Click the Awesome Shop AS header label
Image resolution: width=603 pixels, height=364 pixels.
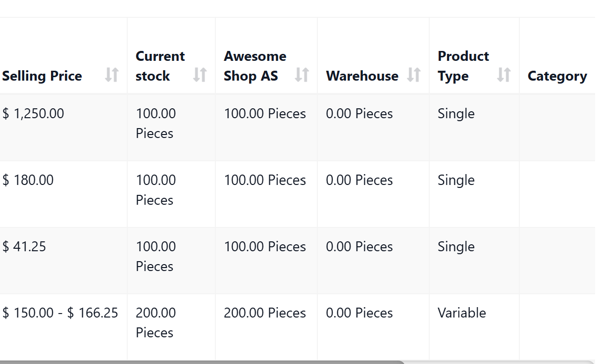(x=255, y=66)
